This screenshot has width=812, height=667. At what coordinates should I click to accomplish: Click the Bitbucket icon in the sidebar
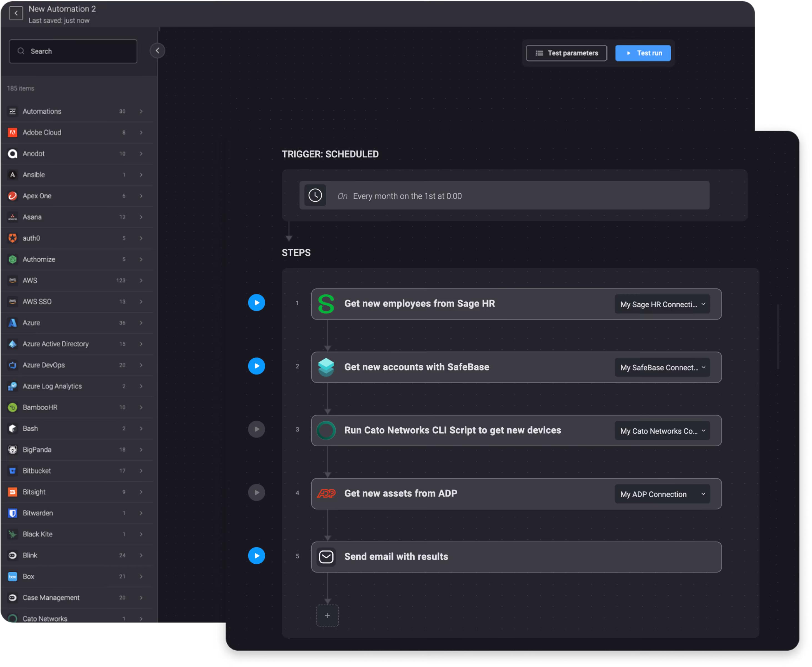(x=13, y=471)
